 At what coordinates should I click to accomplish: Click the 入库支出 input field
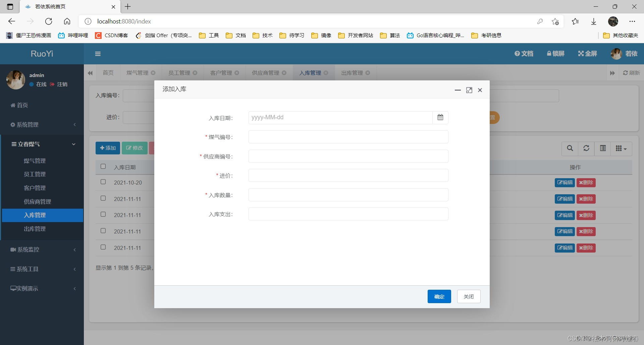348,214
